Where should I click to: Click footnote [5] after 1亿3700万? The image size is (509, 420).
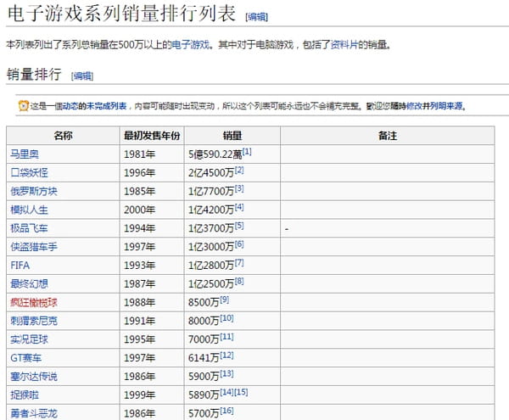[x=239, y=226]
